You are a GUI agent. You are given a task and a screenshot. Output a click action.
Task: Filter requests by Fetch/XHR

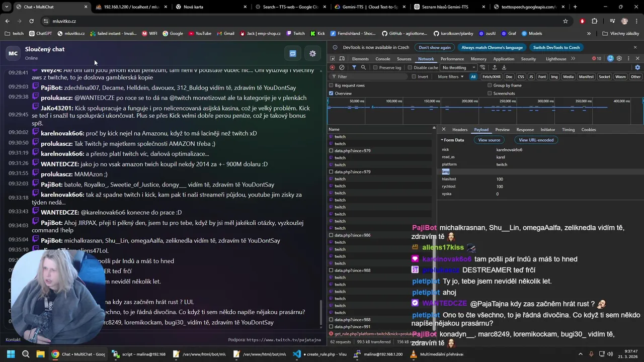pos(492,77)
